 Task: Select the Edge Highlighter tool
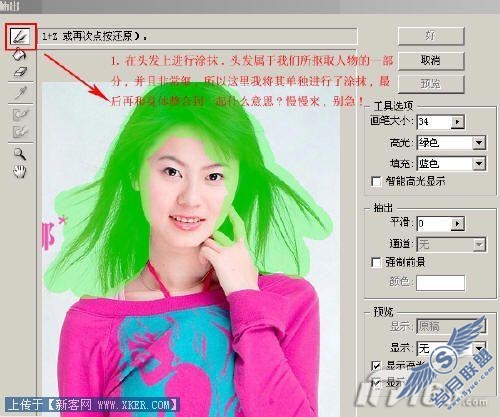(20, 37)
